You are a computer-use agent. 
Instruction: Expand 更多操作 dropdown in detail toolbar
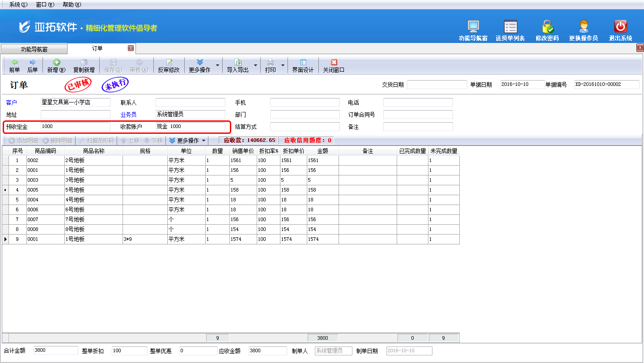point(204,141)
